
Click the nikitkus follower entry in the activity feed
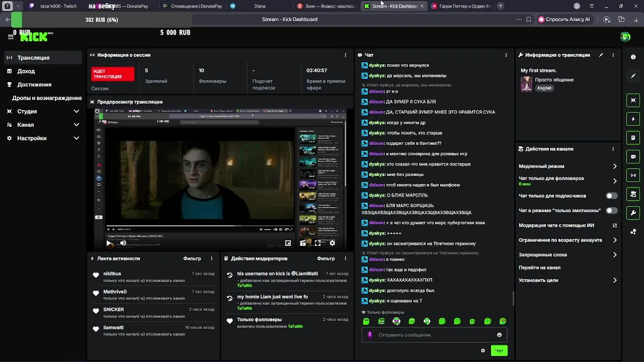[154, 277]
